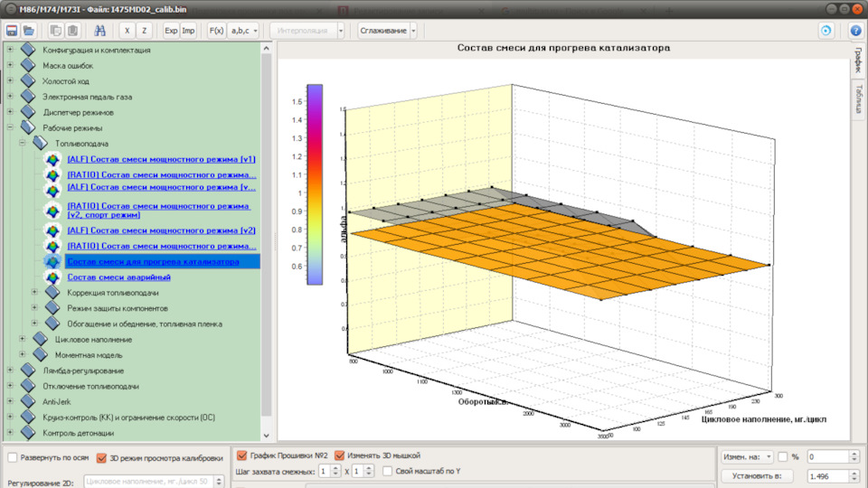Click the Сглаживание smoothing button
Image resolution: width=868 pixels, height=488 pixels.
(x=383, y=31)
